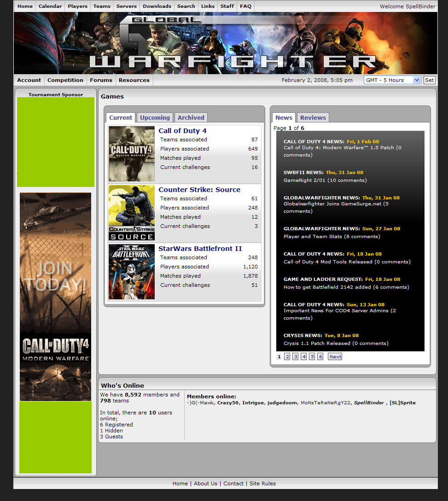
Task: Open SpellBinder's profile in Members online
Action: (369, 402)
